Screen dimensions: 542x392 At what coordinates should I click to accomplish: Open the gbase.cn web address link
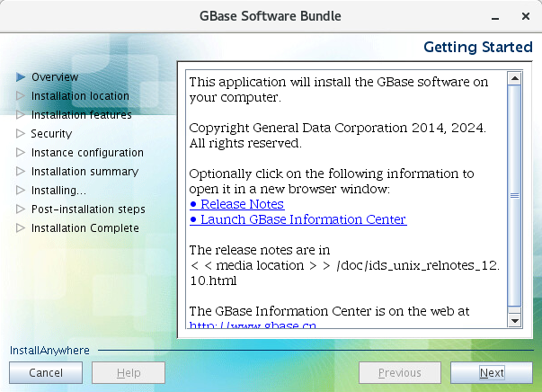pos(253,325)
